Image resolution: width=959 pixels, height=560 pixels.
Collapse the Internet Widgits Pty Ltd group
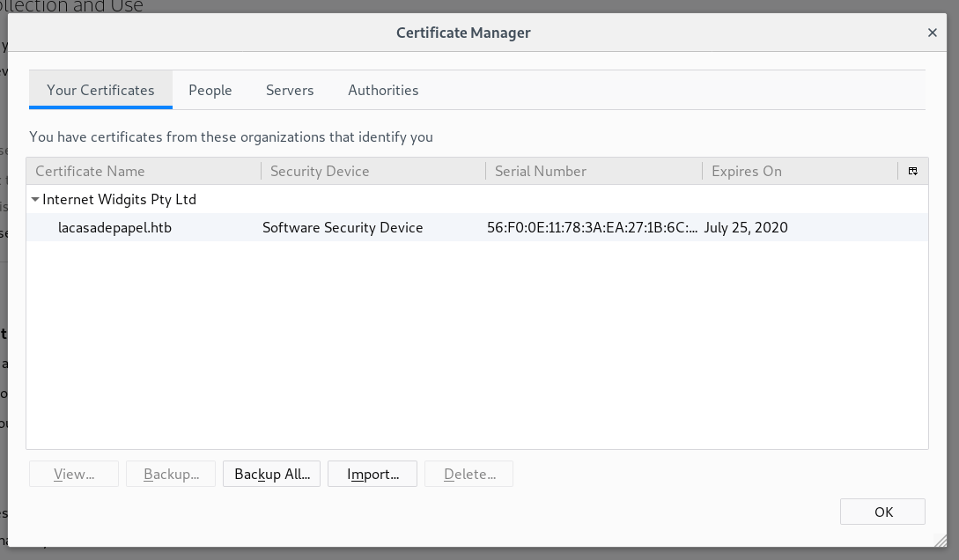35,200
